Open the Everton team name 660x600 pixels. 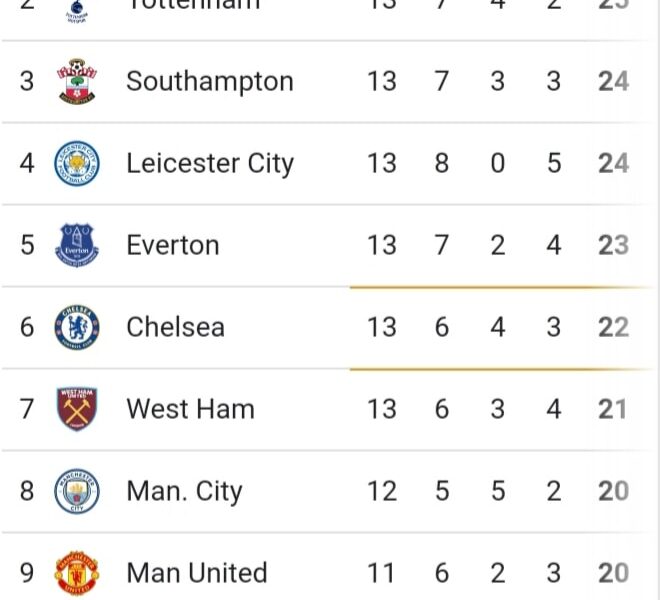(173, 245)
